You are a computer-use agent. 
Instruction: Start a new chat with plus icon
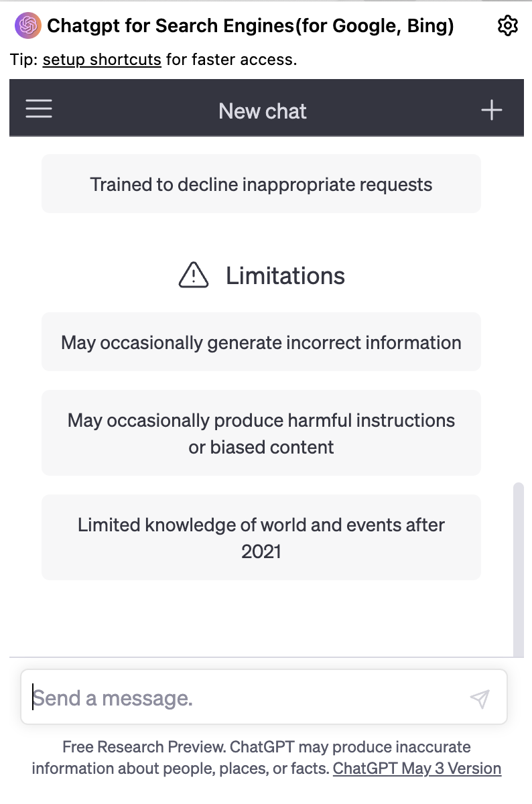pos(492,110)
